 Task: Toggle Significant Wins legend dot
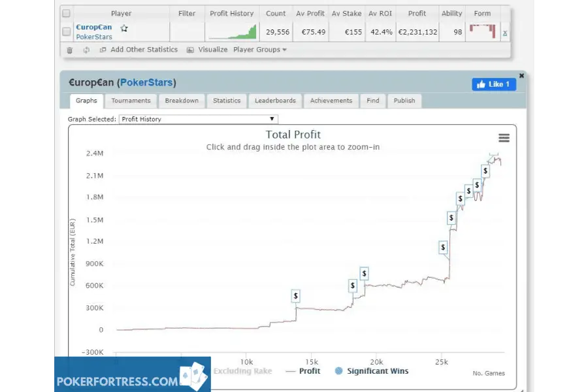338,370
